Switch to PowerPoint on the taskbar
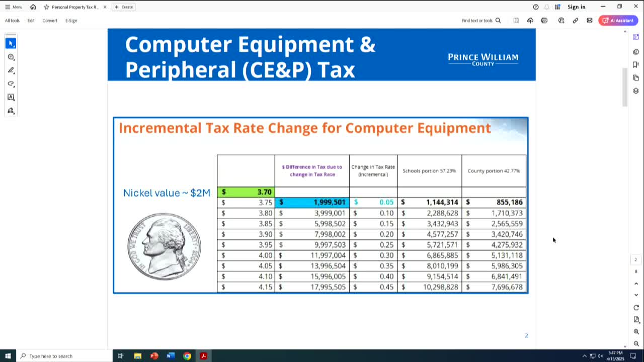Viewport: 644px width, 362px height. (154, 356)
